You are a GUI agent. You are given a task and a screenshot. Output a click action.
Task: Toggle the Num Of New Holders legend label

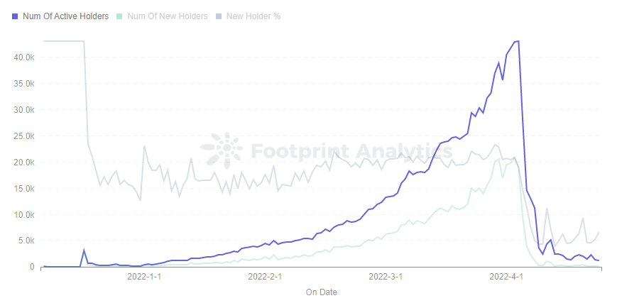168,16
